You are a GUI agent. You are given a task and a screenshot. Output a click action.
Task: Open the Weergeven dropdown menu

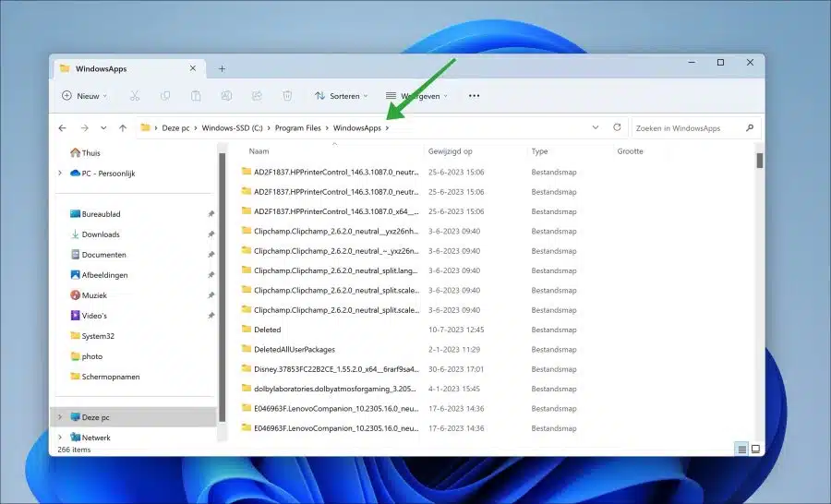pos(417,96)
